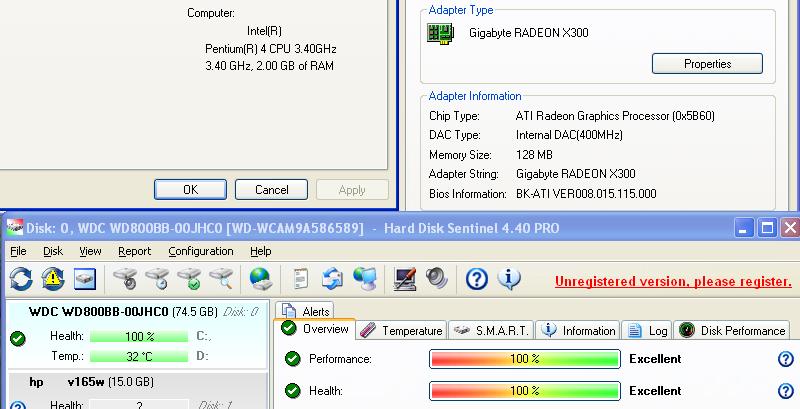Minimize the Hard Disk Sentinel window

(744, 227)
